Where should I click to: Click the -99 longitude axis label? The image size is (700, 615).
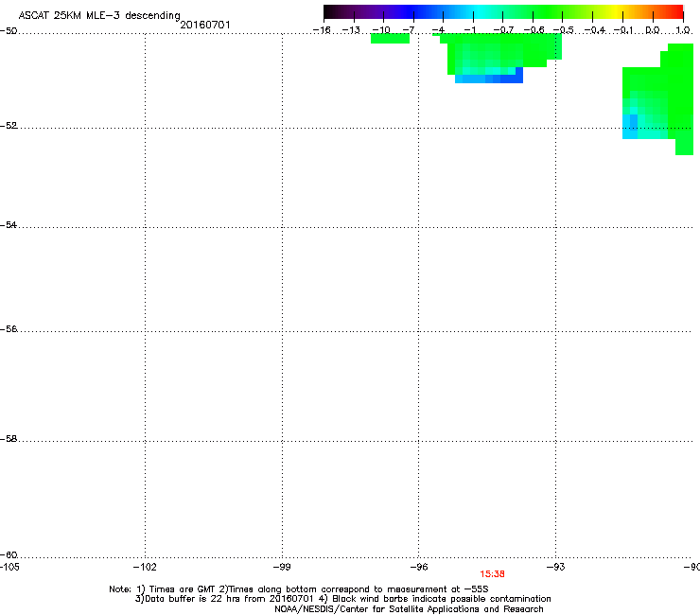[x=282, y=567]
